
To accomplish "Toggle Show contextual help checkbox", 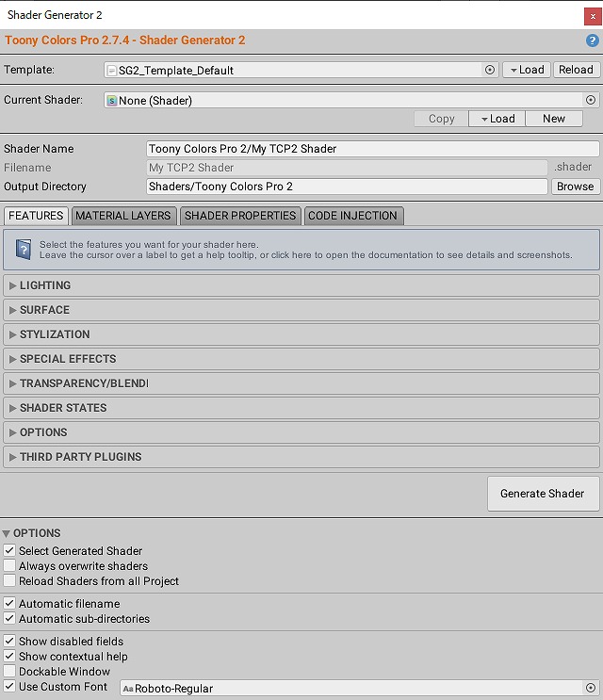I will [9, 657].
